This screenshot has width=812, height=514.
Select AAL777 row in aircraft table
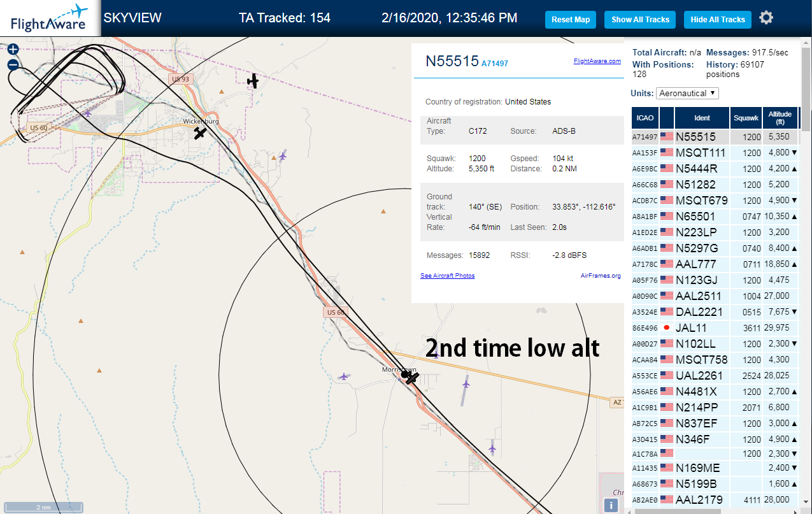click(715, 264)
